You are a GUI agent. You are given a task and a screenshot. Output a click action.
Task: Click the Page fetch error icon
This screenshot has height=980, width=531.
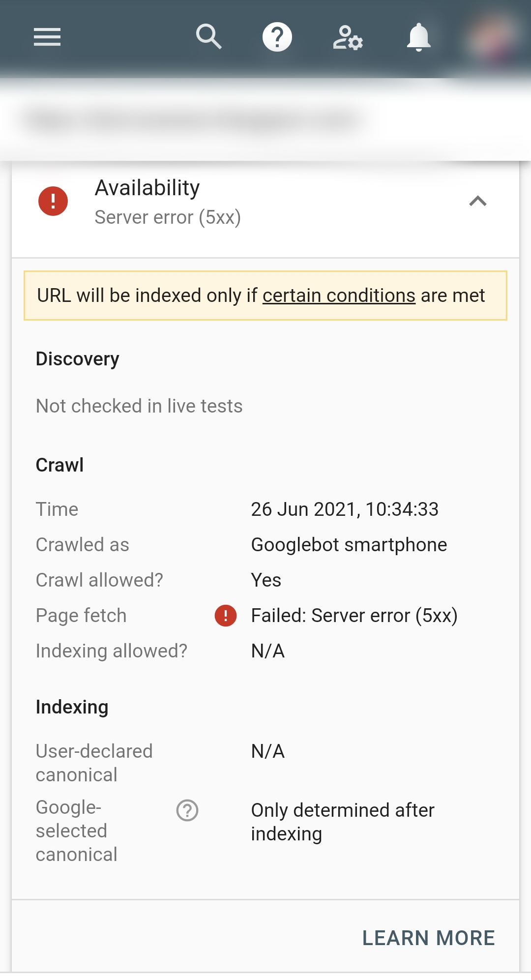(226, 616)
